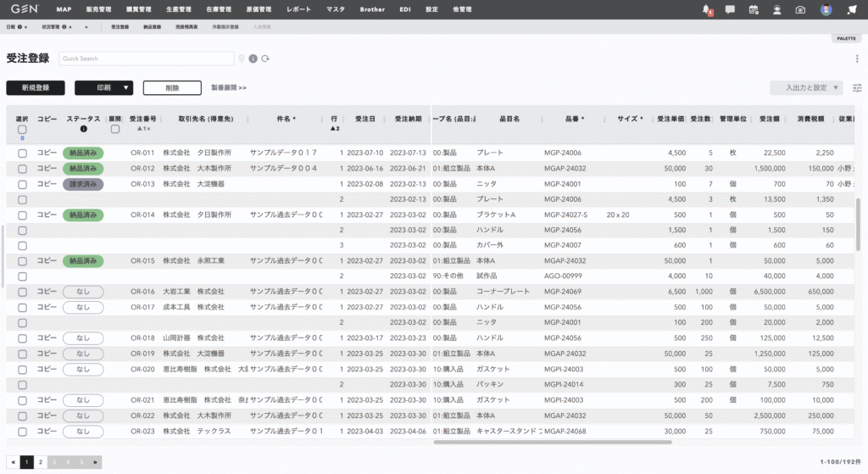Expand 製番展開 >> link
The width and height of the screenshot is (868, 474).
[x=229, y=87]
